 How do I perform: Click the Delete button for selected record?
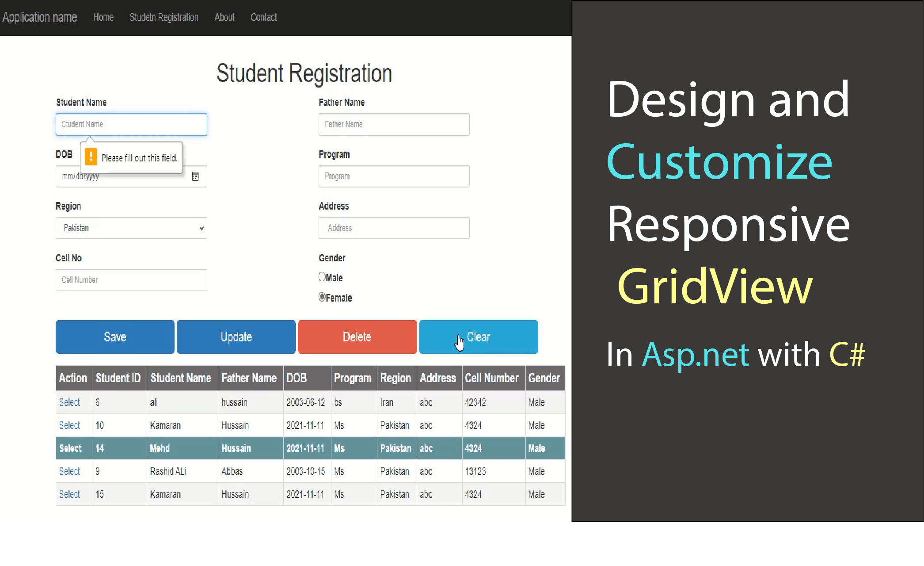coord(357,337)
